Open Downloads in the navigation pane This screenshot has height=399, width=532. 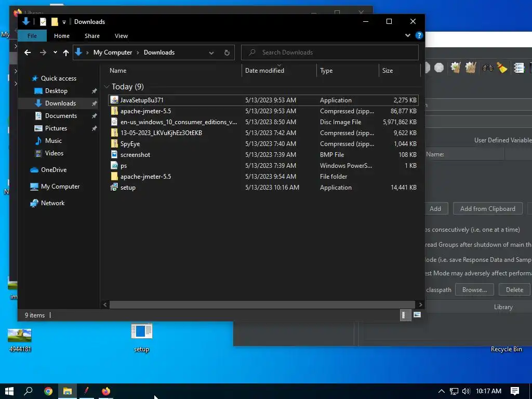60,103
